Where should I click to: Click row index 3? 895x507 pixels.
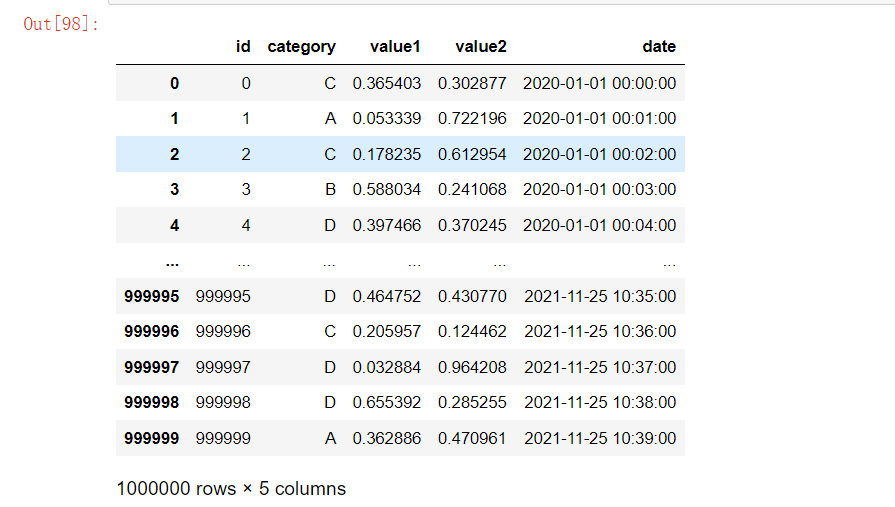pyautogui.click(x=175, y=189)
